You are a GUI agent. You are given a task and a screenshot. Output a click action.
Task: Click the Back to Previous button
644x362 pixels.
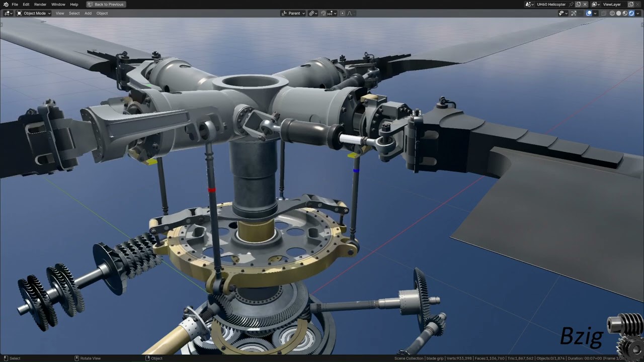tap(106, 4)
